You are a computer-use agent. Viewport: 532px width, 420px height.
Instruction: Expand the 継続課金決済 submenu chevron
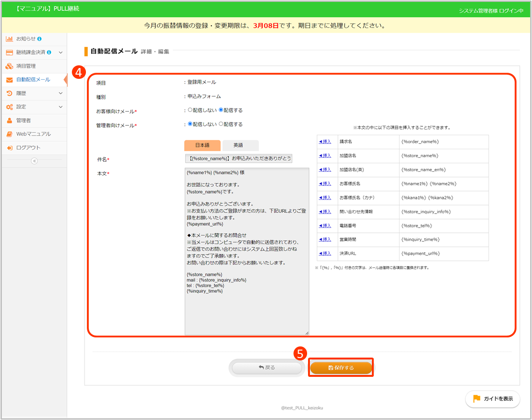pyautogui.click(x=61, y=52)
